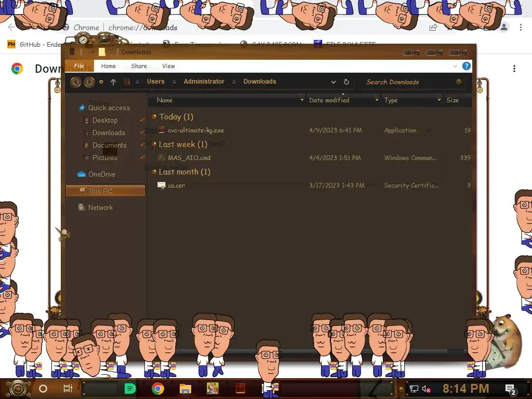Select avc-ultimate-kg.exe file
Screen dimensions: 532x399
tap(196, 130)
